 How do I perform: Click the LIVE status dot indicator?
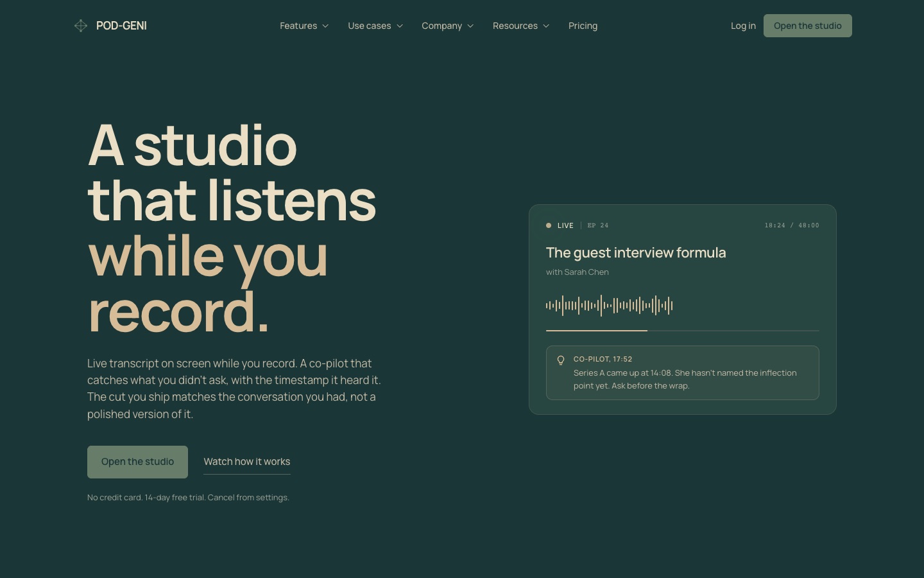click(x=549, y=225)
